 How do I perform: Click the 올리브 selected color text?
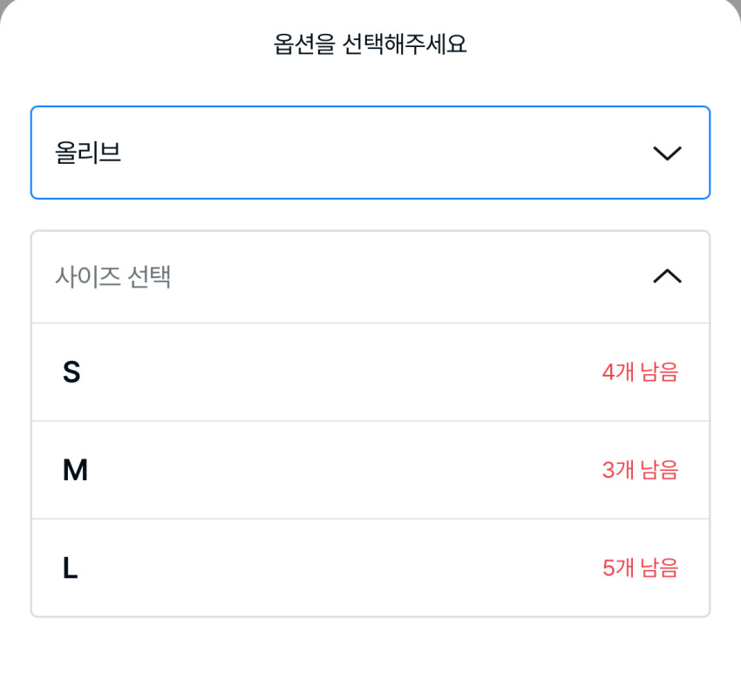[x=88, y=153]
